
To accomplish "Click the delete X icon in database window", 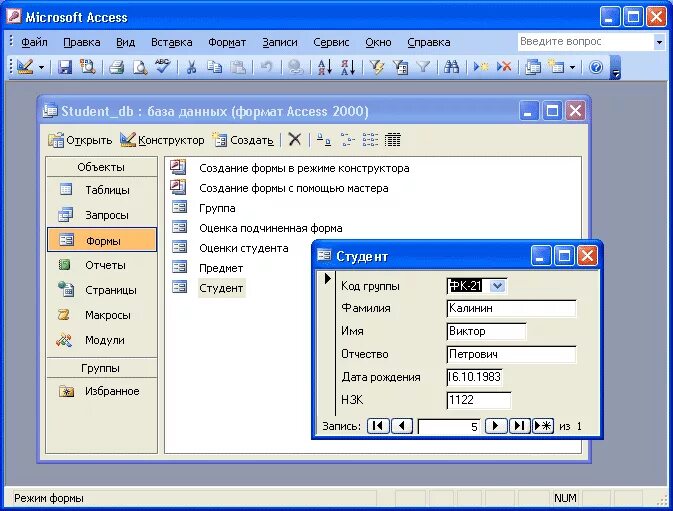I will (294, 139).
